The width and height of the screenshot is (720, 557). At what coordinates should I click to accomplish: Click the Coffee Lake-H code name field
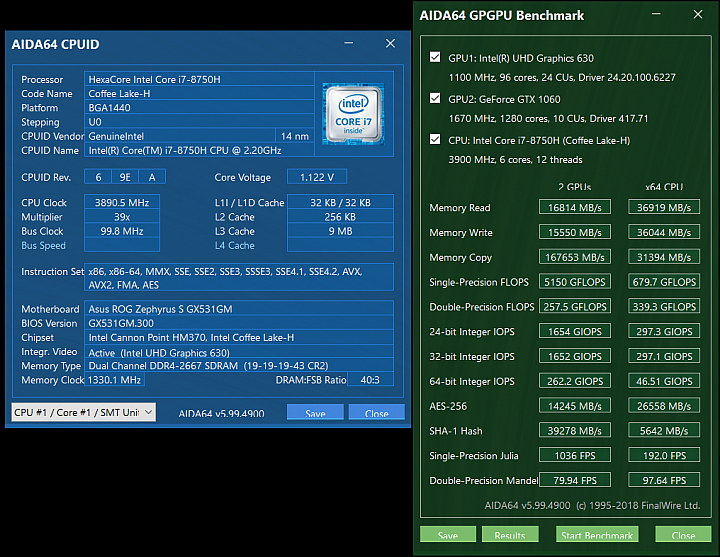coord(199,93)
